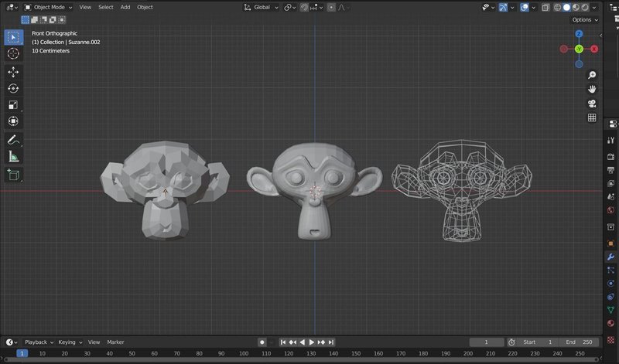Screen dimensions: 619x364
Task: Switch to material preview shading
Action: [576, 7]
